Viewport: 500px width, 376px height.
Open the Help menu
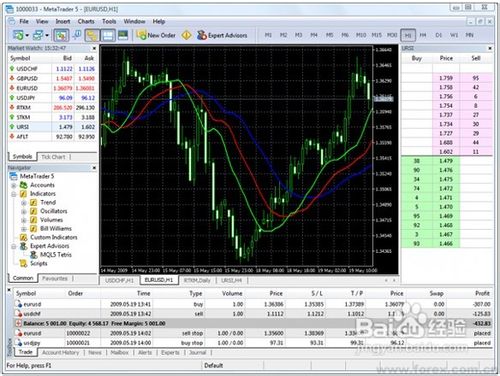pyautogui.click(x=159, y=21)
